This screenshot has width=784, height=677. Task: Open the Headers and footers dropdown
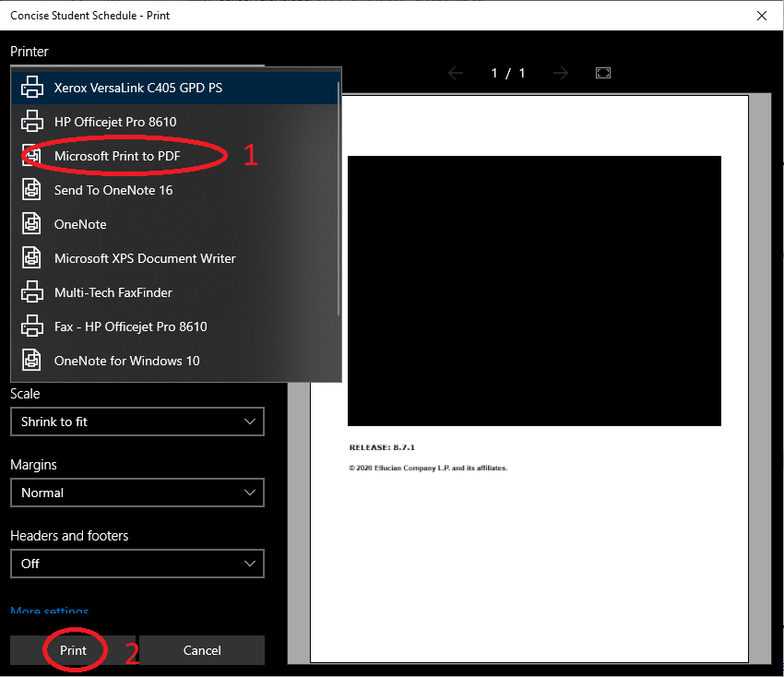pos(137,564)
